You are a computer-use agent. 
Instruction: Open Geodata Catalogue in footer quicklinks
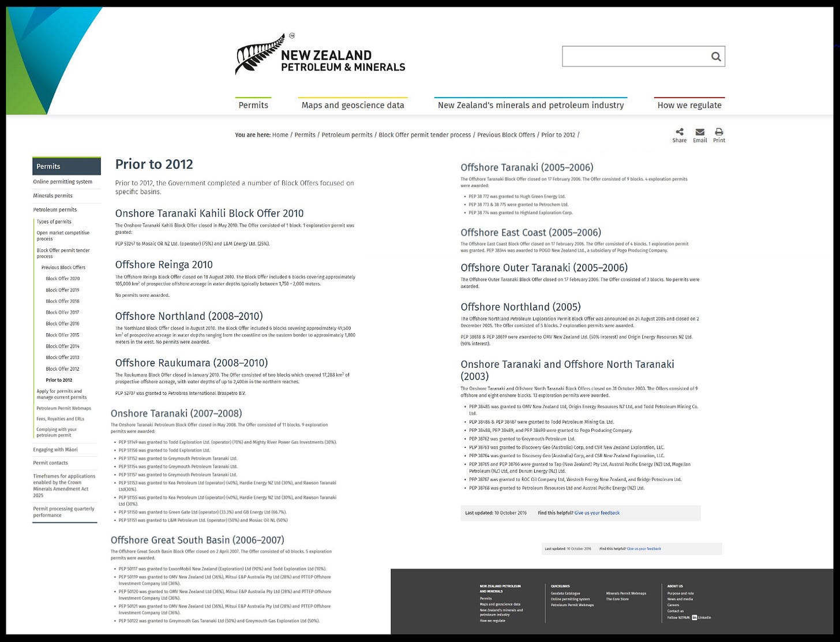coord(565,593)
